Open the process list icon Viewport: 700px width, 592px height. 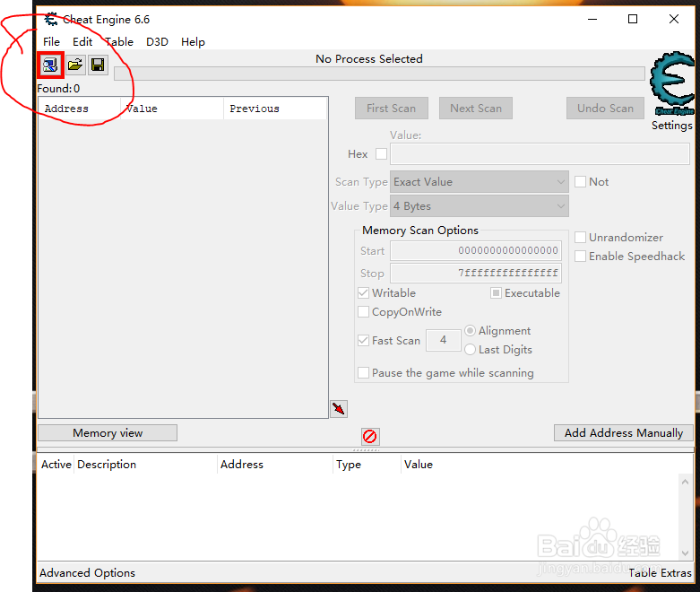coord(50,65)
